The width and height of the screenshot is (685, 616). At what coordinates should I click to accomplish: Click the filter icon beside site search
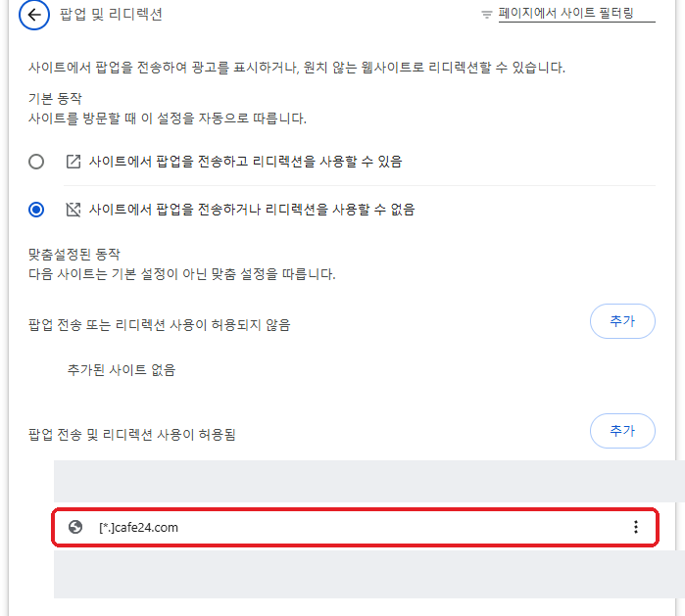tap(486, 15)
